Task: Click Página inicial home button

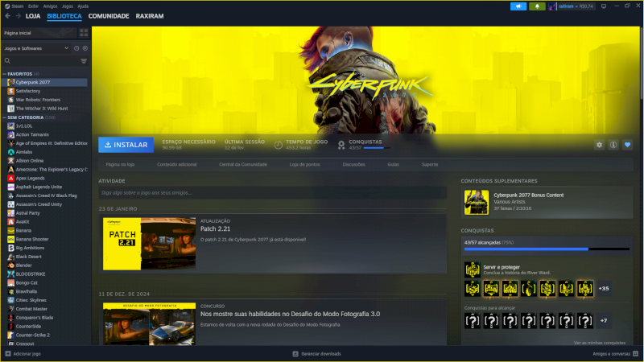Action: pos(39,33)
